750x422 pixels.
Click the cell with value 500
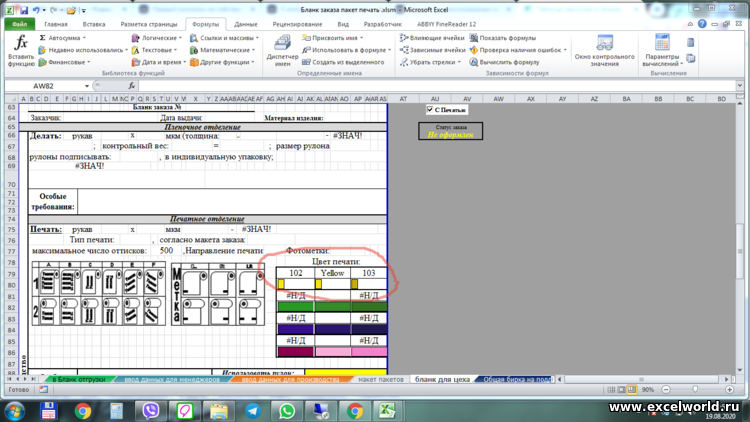(166, 250)
